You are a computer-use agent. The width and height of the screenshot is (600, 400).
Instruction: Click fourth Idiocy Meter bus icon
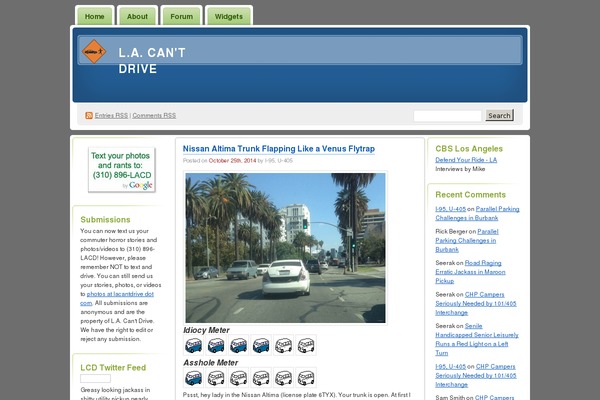pos(261,345)
